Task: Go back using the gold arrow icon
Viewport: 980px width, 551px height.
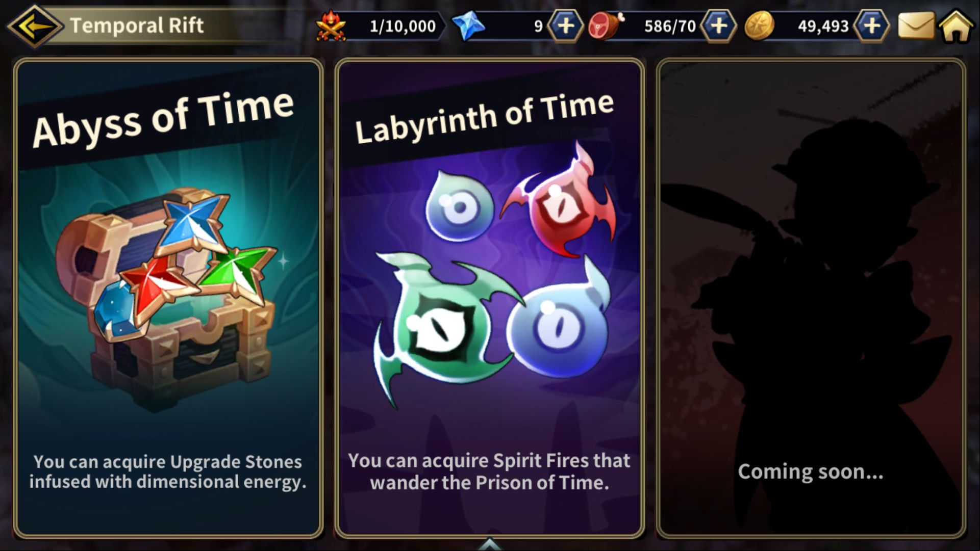Action: tap(35, 25)
